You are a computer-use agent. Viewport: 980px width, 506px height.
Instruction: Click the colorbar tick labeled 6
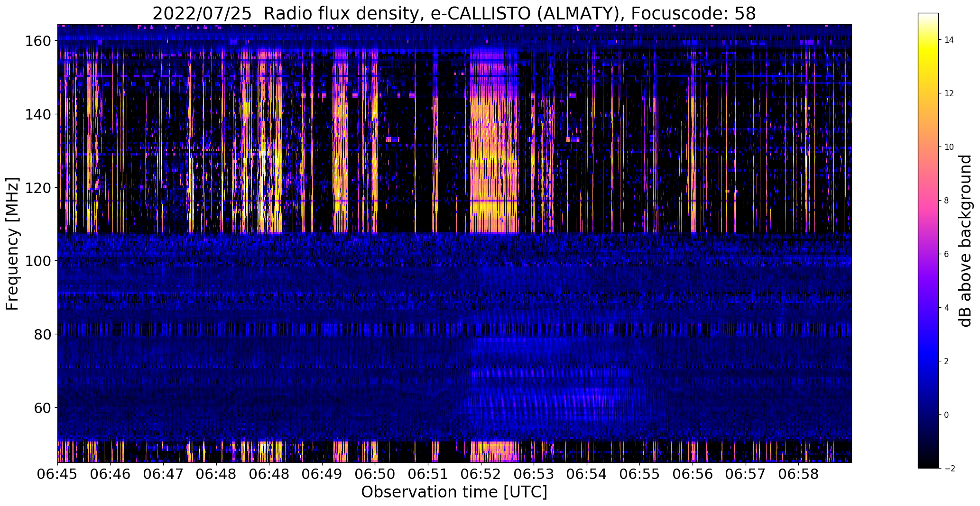pos(947,254)
